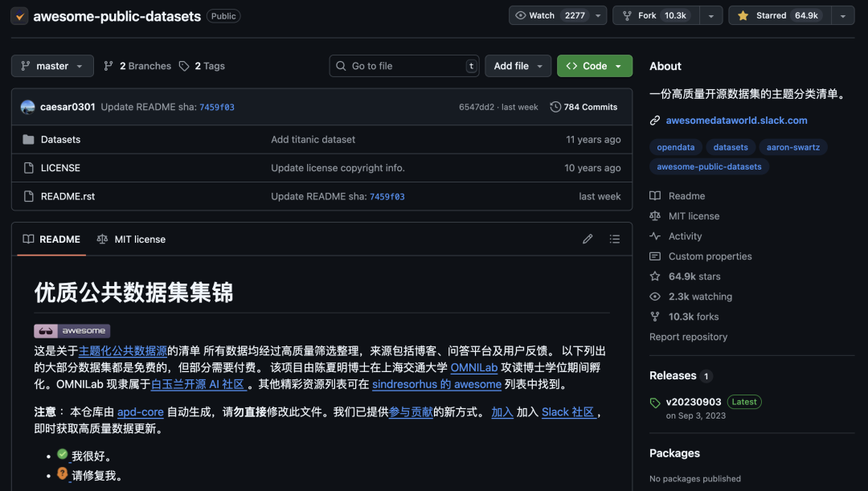Screen dimensions: 868x491
Task: Click the Go to file search field
Action: (404, 66)
